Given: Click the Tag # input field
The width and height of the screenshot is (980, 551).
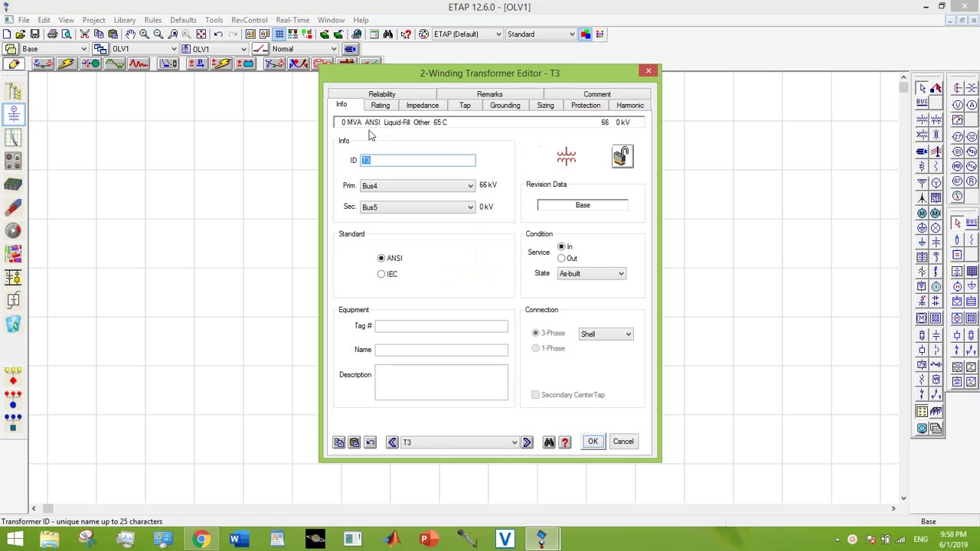Looking at the screenshot, I should coord(441,327).
